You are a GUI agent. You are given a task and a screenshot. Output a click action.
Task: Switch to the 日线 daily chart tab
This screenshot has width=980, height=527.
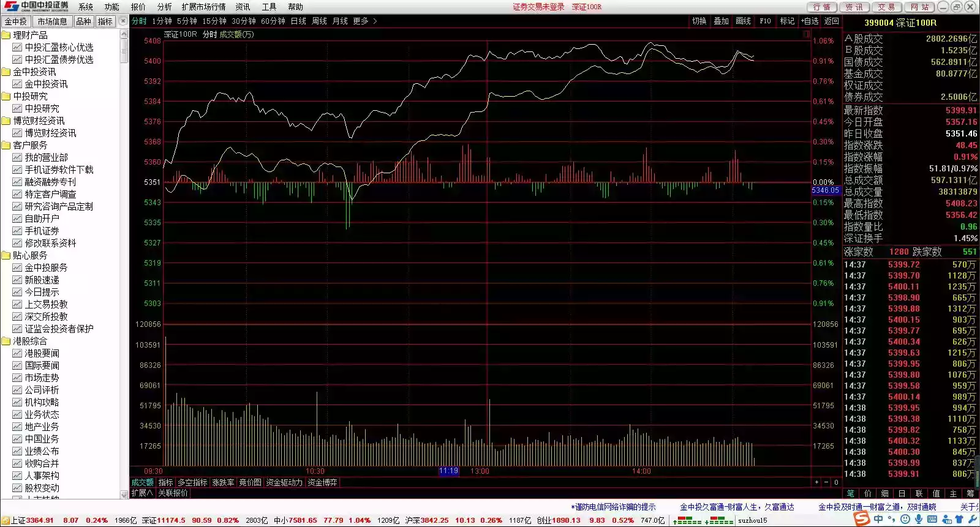[x=298, y=21]
